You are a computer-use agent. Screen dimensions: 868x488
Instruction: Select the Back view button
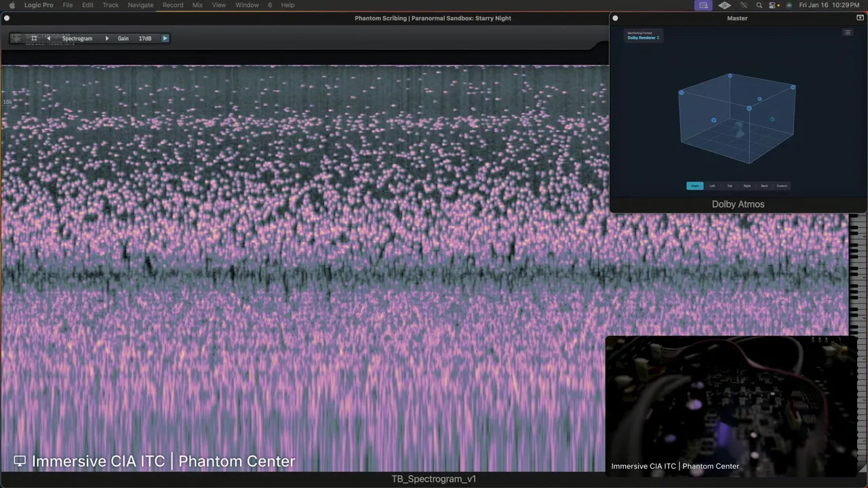pyautogui.click(x=764, y=186)
